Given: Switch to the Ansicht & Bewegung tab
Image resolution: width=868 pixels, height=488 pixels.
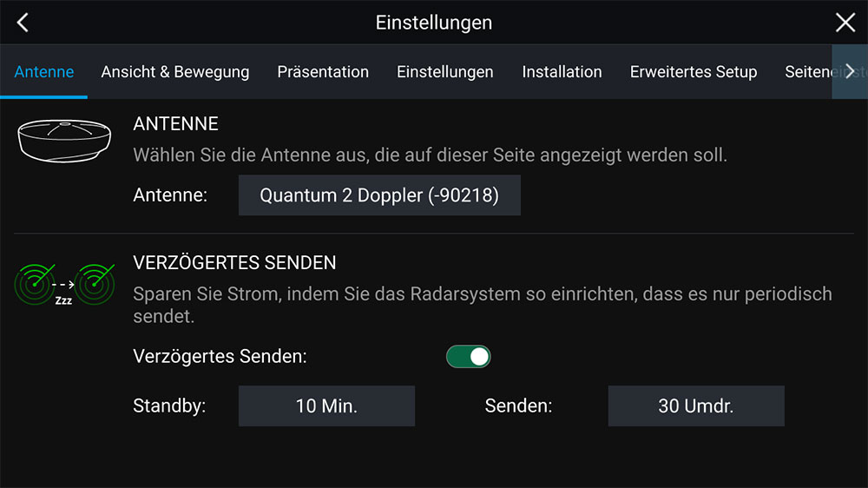Looking at the screenshot, I should (175, 72).
